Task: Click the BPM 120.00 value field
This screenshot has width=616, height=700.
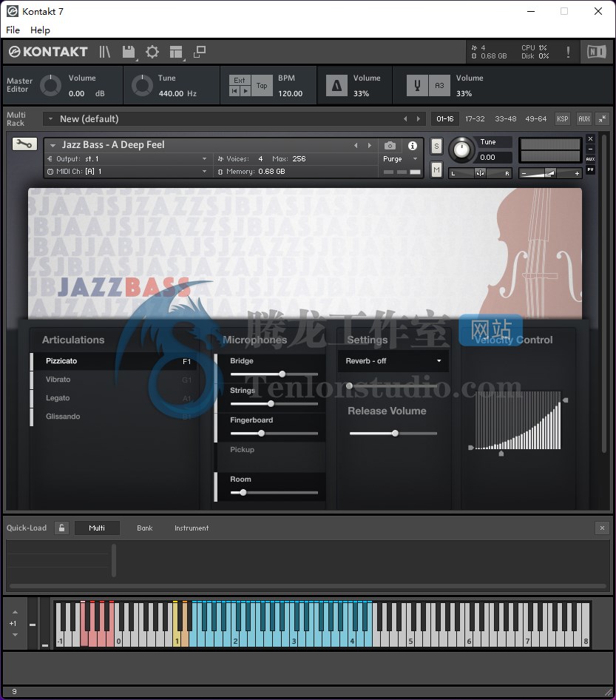Action: [291, 93]
